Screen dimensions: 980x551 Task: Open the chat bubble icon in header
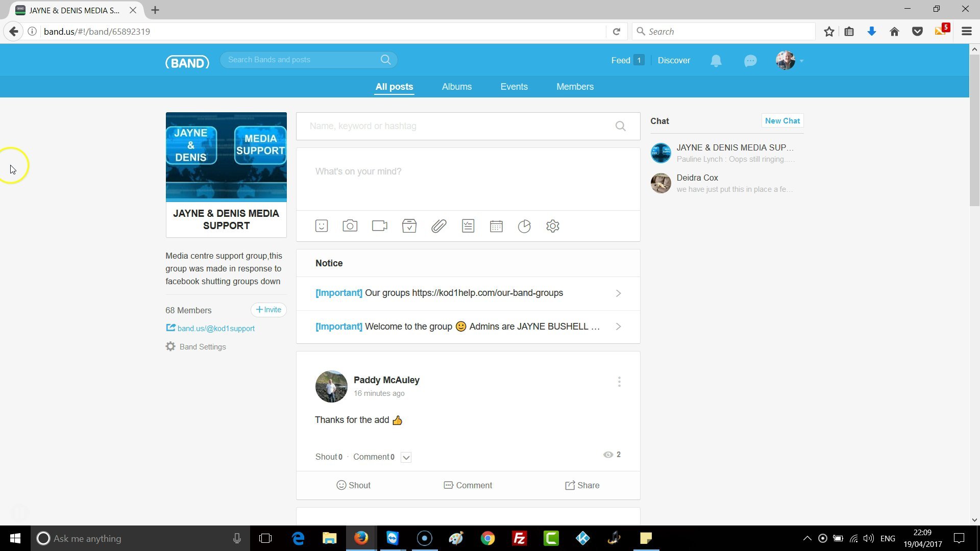pos(750,61)
